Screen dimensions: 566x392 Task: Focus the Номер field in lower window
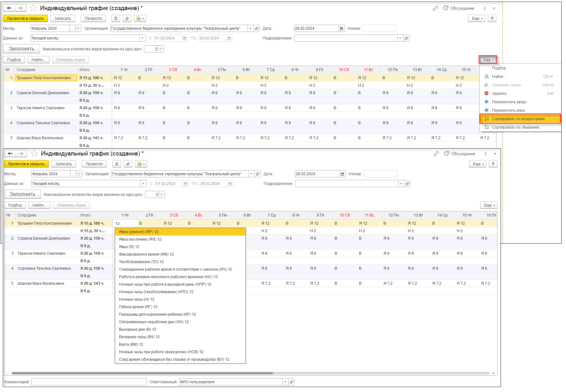380,174
